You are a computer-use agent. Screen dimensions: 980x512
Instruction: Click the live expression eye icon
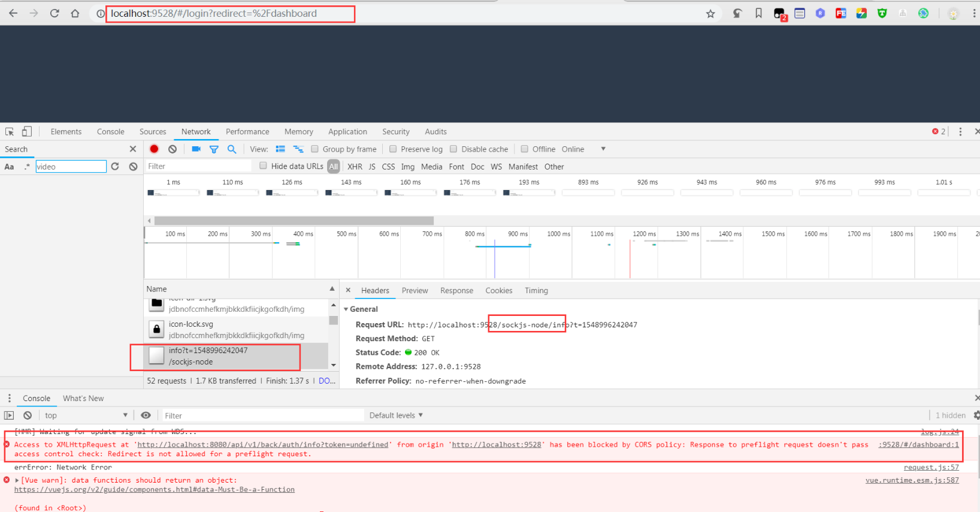point(146,415)
